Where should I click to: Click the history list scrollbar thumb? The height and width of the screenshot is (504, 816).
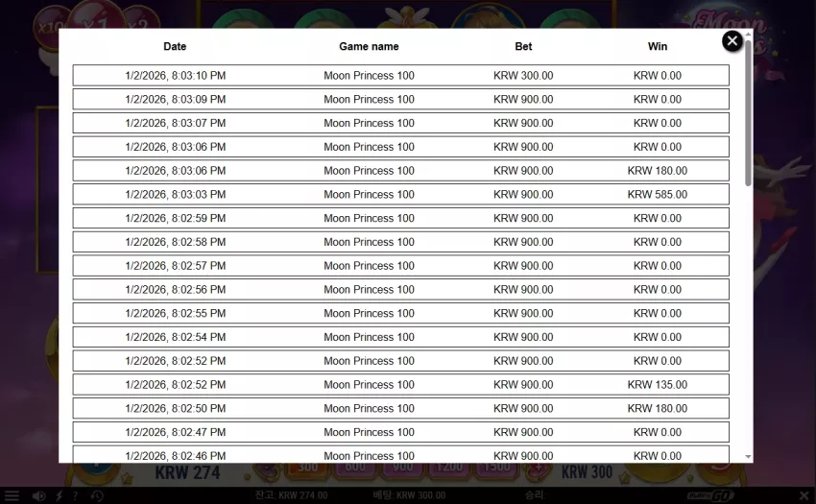pos(748,112)
